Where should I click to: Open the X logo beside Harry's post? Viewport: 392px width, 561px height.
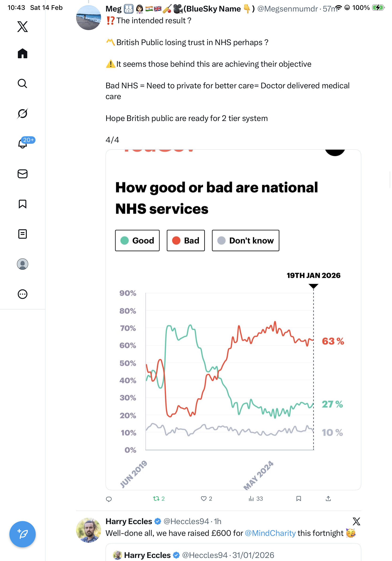(356, 522)
